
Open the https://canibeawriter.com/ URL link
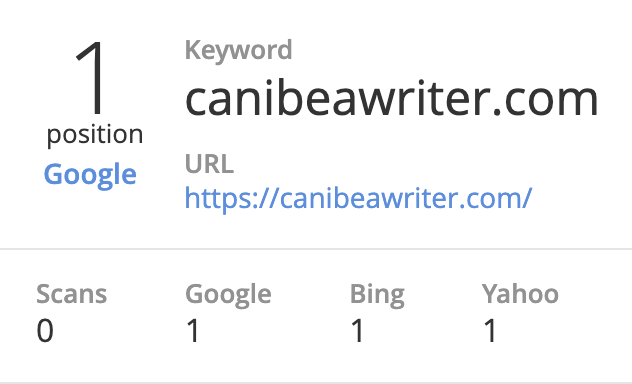coord(358,199)
